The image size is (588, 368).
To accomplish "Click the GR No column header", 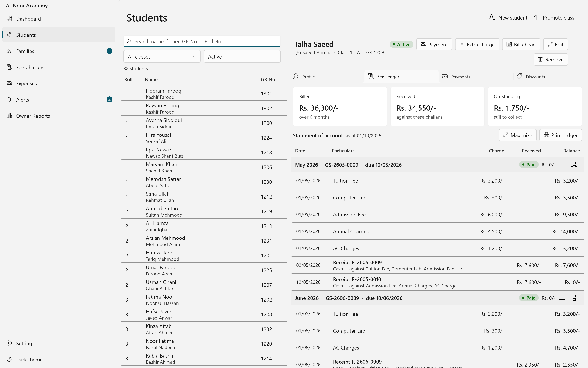I will pyautogui.click(x=268, y=80).
